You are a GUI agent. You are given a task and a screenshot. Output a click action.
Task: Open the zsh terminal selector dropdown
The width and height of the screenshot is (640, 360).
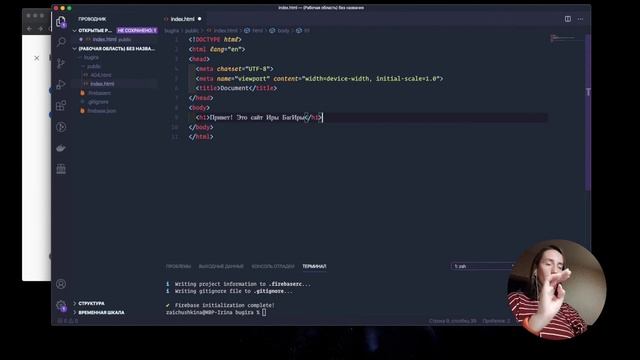[483, 266]
